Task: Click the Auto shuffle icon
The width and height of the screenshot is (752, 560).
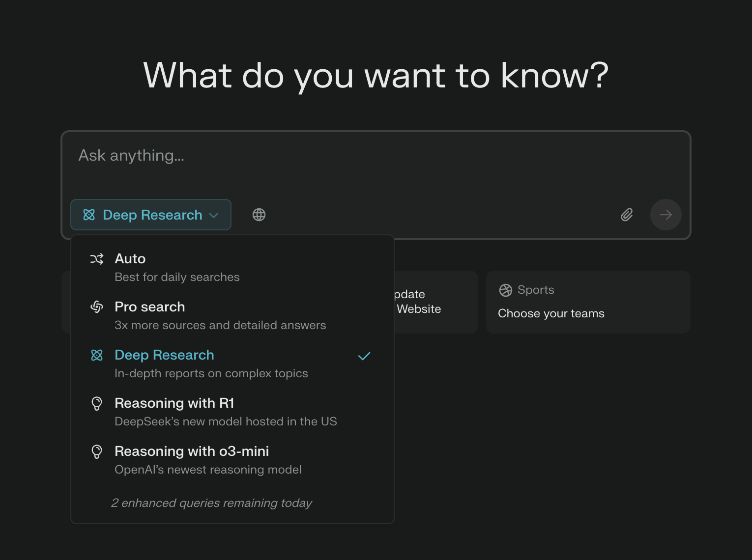Action: point(97,259)
